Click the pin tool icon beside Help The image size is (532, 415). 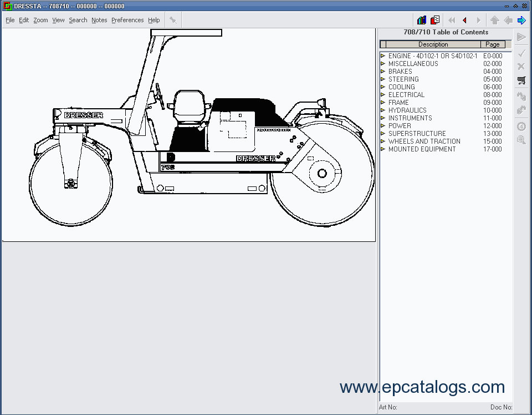coord(173,20)
